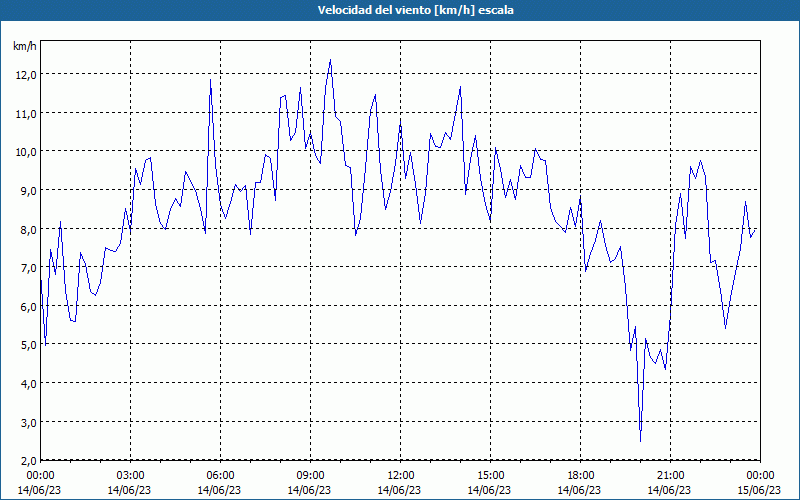Select the 14/06/23 date beneath 15:00

click(x=489, y=490)
